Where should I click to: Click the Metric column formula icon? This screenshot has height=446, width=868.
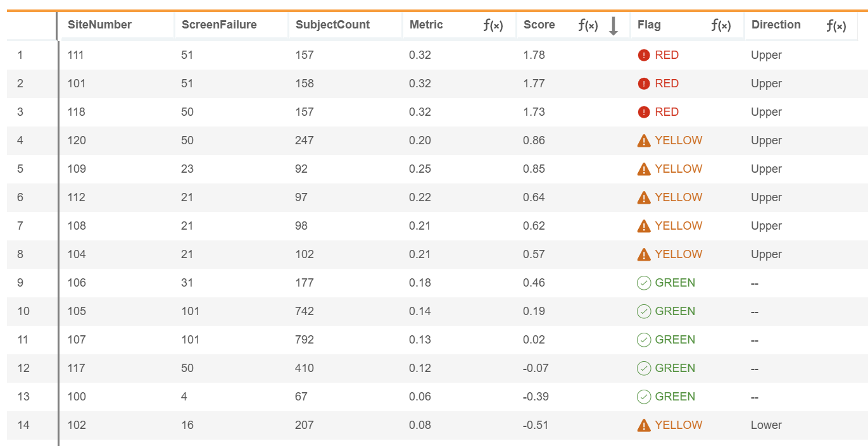(x=493, y=25)
